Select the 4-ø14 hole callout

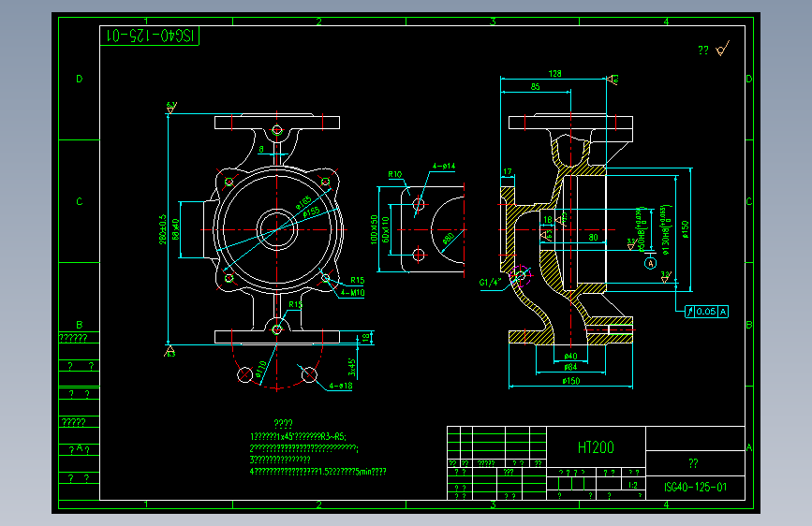[x=444, y=167]
